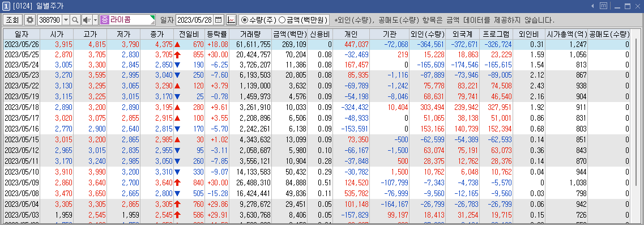The width and height of the screenshot is (644, 225).
Task: Click the 조회 search button
Action: click(12, 20)
